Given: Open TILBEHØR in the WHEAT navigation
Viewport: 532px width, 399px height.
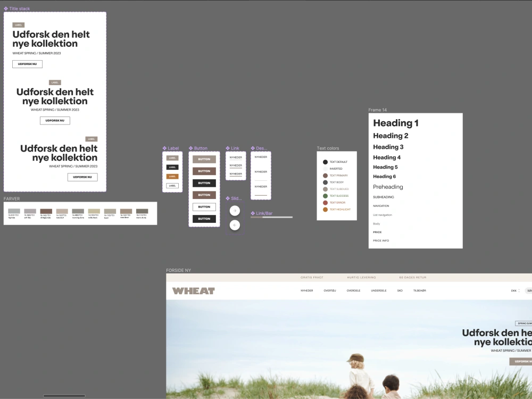Looking at the screenshot, I should click(420, 291).
